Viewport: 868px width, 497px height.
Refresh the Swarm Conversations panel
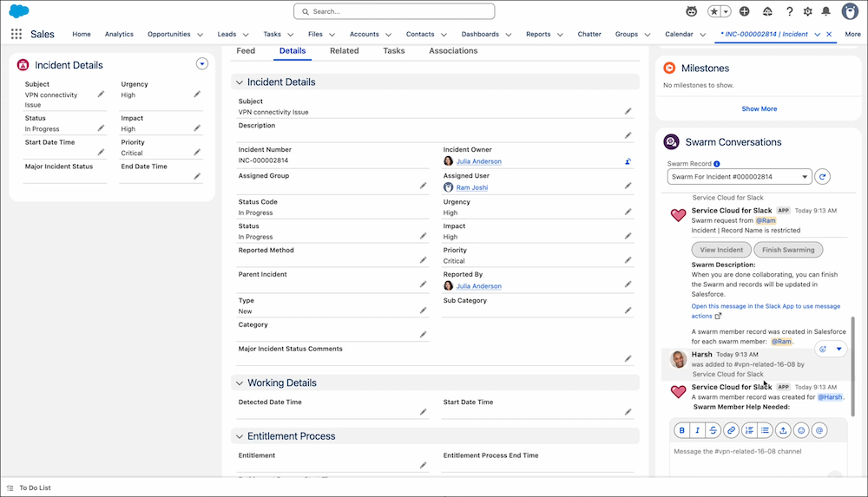[x=822, y=177]
